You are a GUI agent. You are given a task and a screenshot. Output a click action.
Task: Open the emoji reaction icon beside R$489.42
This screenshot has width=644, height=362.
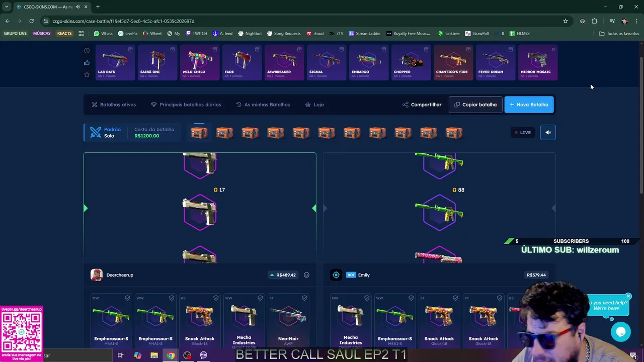(x=306, y=275)
